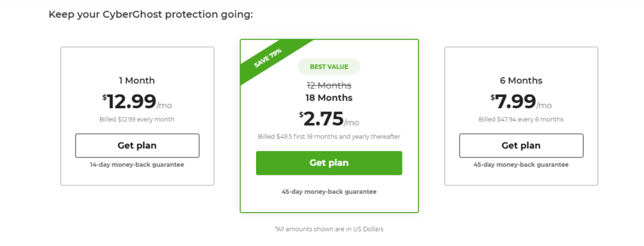Click the $7.99/mo price

tap(521, 101)
